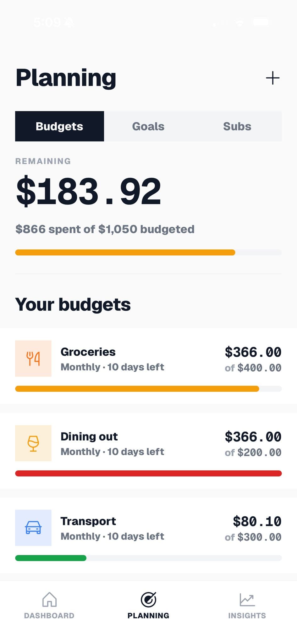Tap the red Dining out progress bar
The height and width of the screenshot is (644, 297).
click(x=148, y=473)
